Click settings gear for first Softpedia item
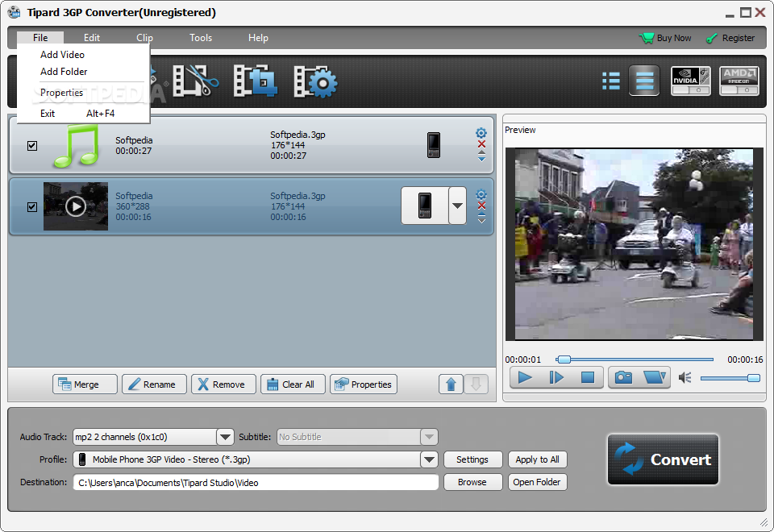The width and height of the screenshot is (774, 532). pos(481,133)
